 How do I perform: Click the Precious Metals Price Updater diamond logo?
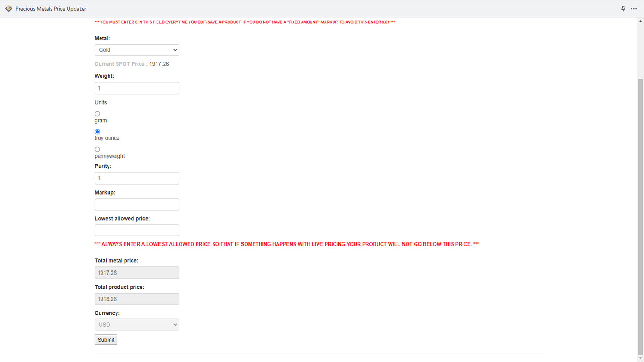pos(8,8)
